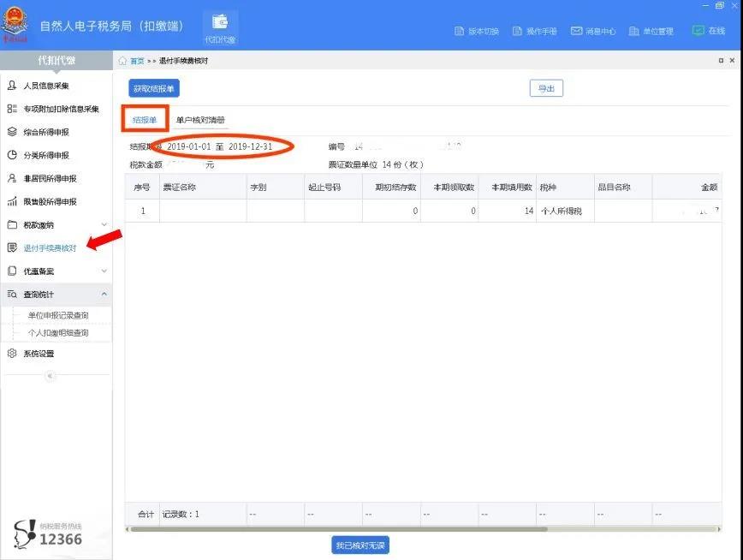This screenshot has height=560, width=743.
Task: Click the 代扣代缴 wallet icon in header
Action: pyautogui.click(x=220, y=26)
